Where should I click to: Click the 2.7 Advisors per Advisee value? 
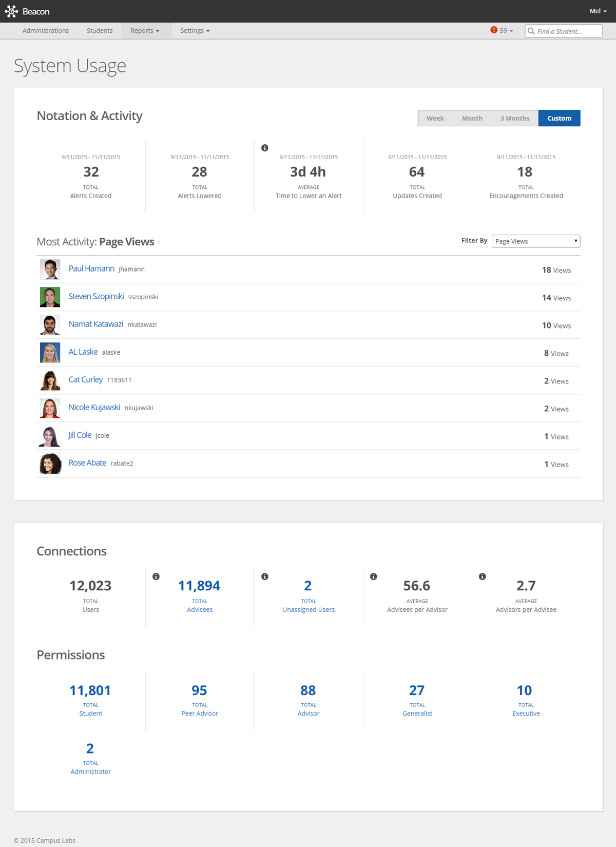(526, 586)
